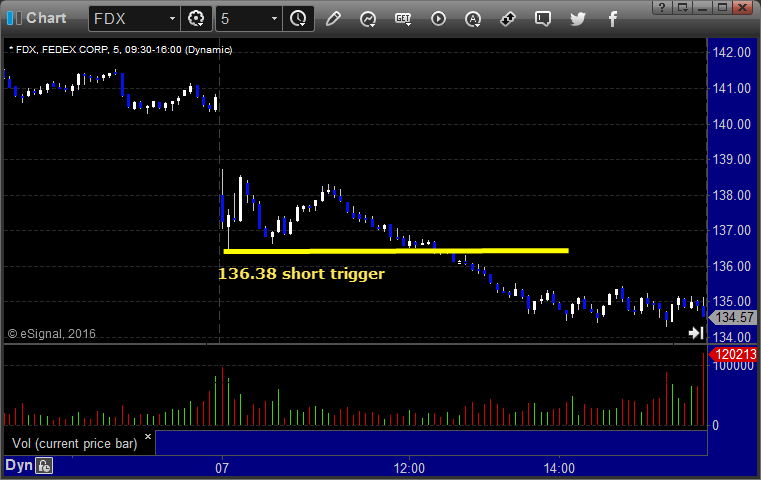Click the 137.00 price axis label
This screenshot has height=480, width=761.
tap(732, 230)
